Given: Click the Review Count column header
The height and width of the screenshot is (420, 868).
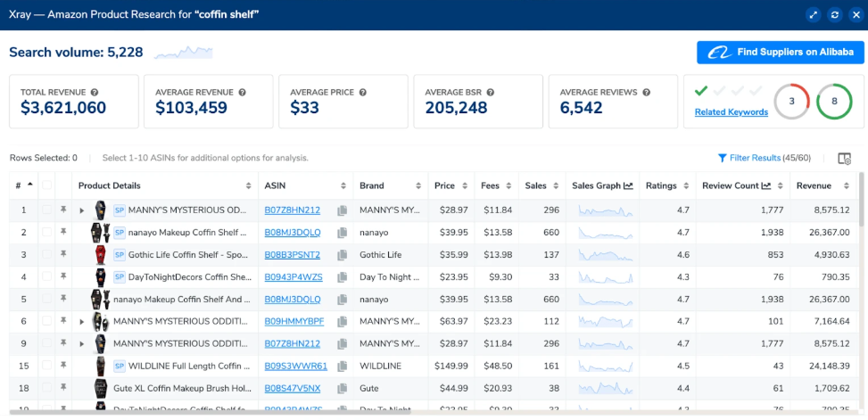Looking at the screenshot, I should click(731, 186).
